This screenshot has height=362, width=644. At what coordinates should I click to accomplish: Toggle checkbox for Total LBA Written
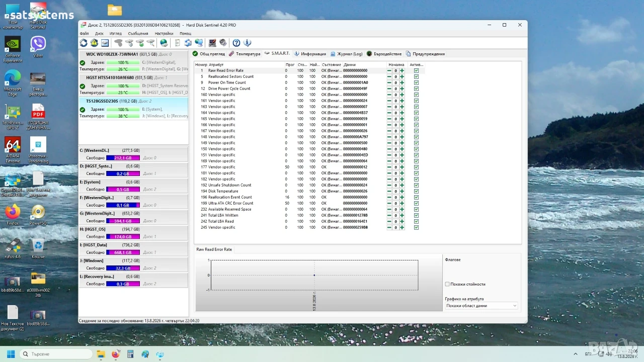pos(416,215)
